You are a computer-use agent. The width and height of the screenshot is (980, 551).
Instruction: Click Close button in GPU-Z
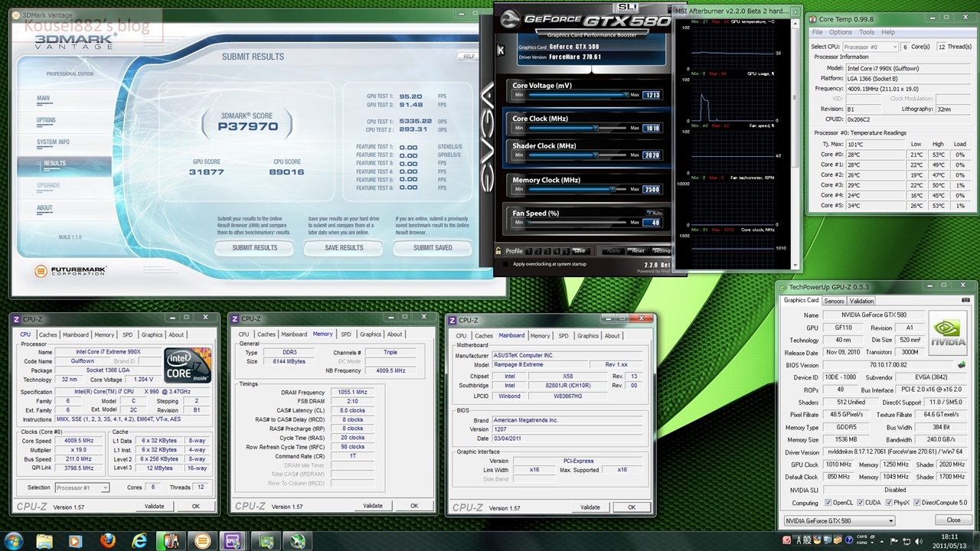tap(953, 520)
